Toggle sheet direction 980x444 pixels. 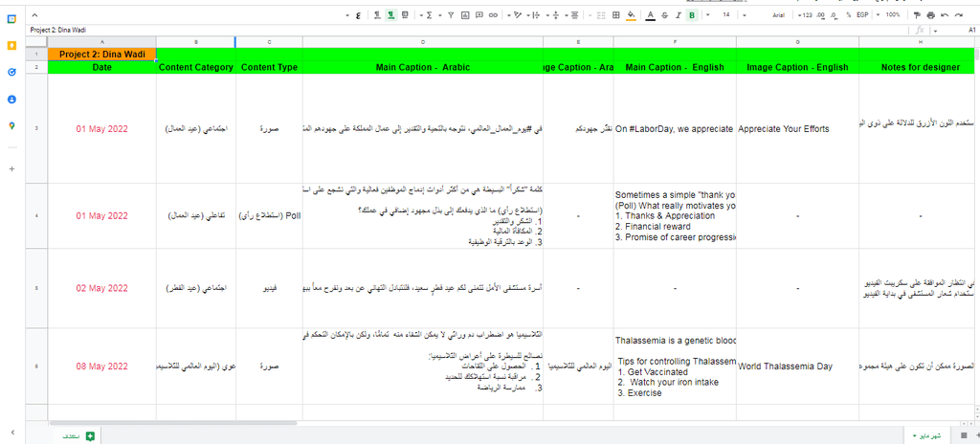tap(406, 15)
